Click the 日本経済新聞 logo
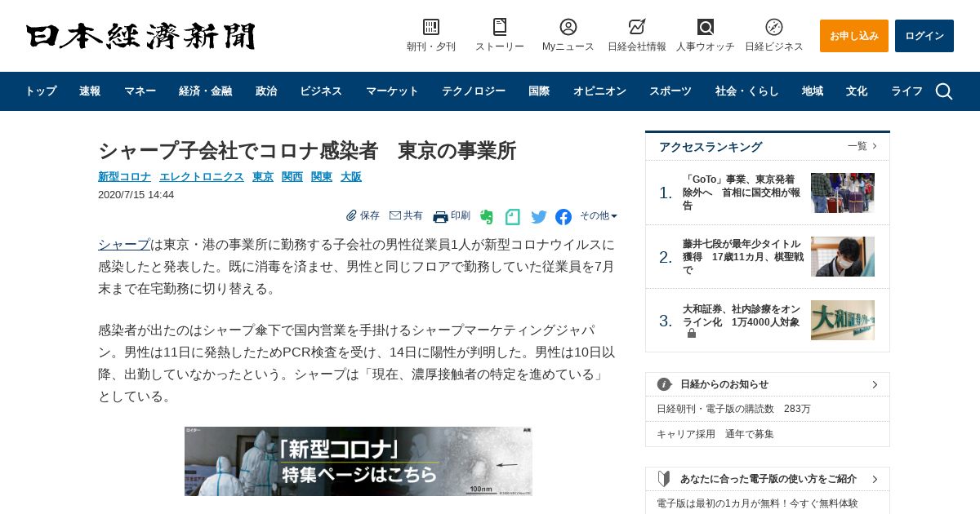 point(140,36)
